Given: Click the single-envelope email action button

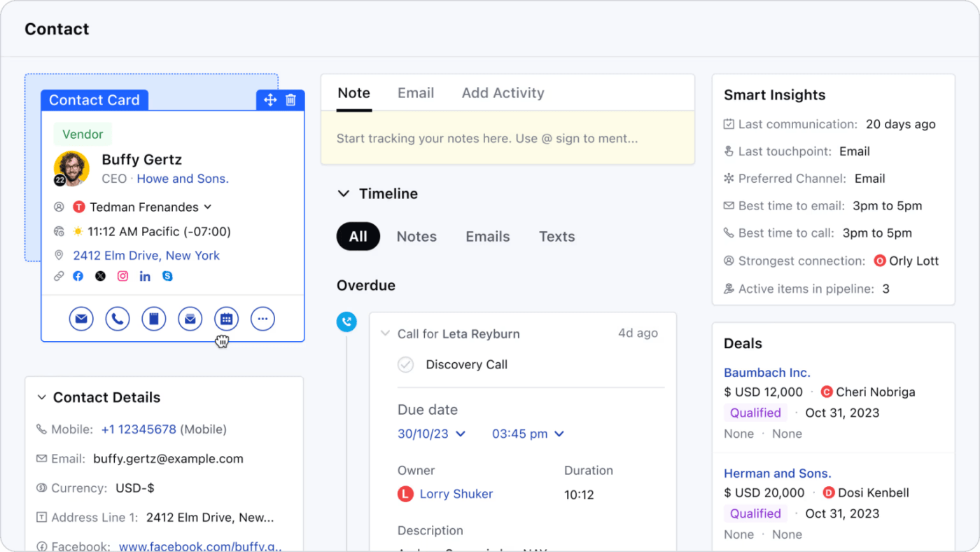Looking at the screenshot, I should click(x=81, y=319).
